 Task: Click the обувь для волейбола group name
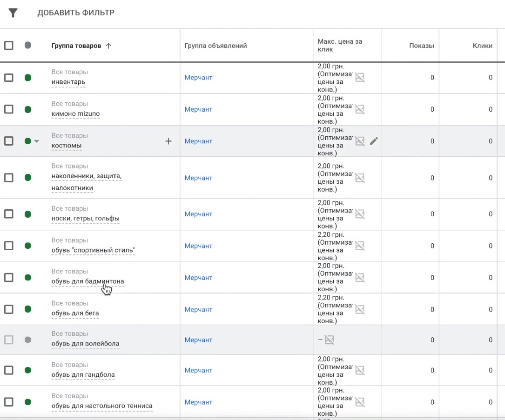(x=85, y=343)
